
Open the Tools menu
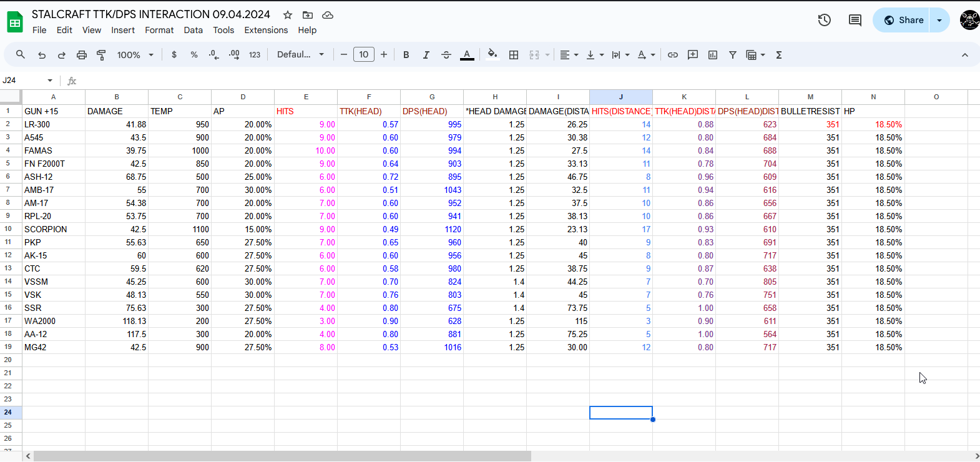coord(223,30)
